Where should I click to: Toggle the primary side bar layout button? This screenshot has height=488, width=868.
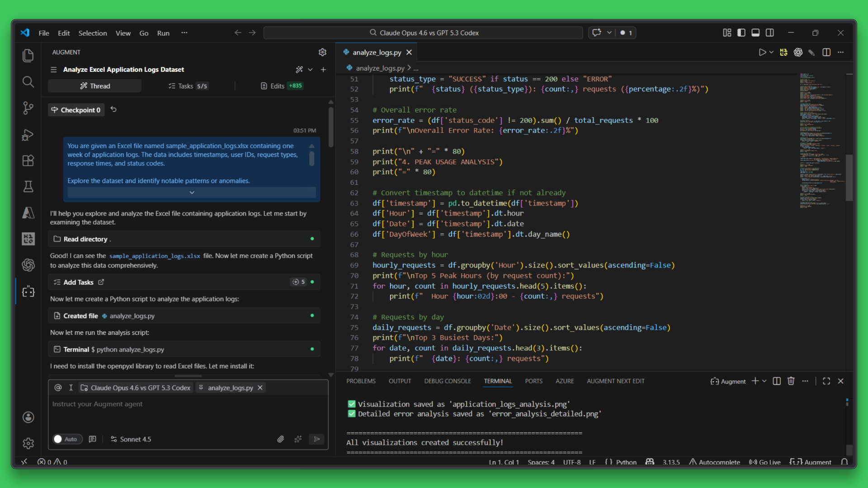pyautogui.click(x=741, y=33)
